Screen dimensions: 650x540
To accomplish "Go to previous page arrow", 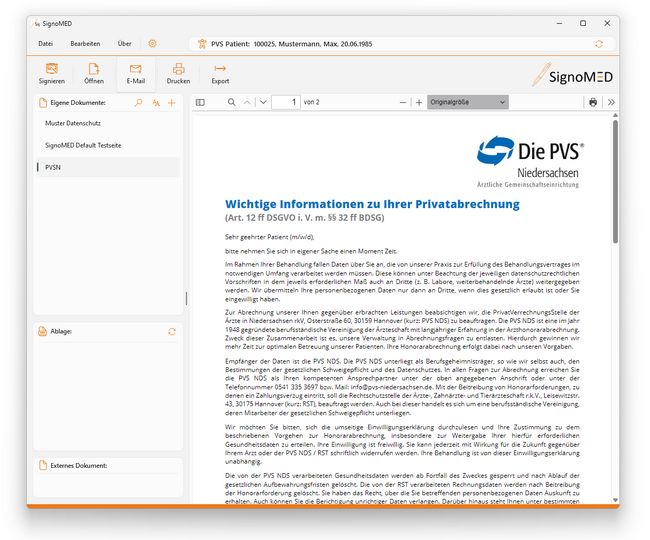I will [247, 102].
